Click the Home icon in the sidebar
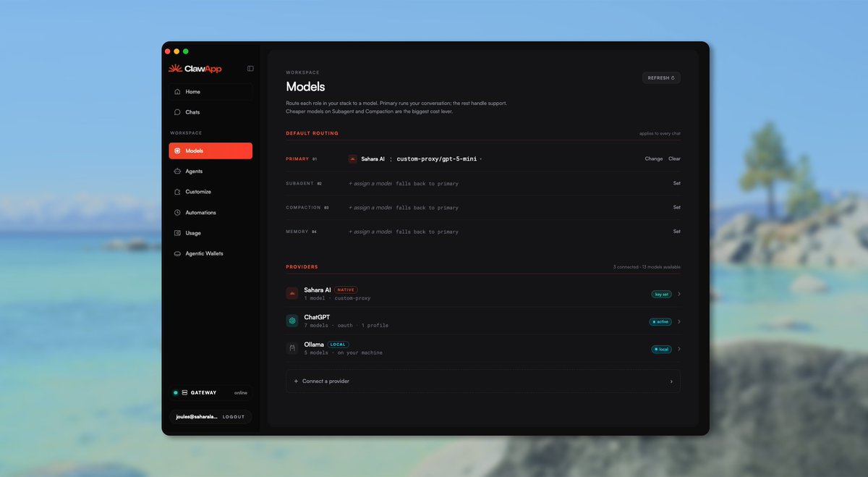 177,92
